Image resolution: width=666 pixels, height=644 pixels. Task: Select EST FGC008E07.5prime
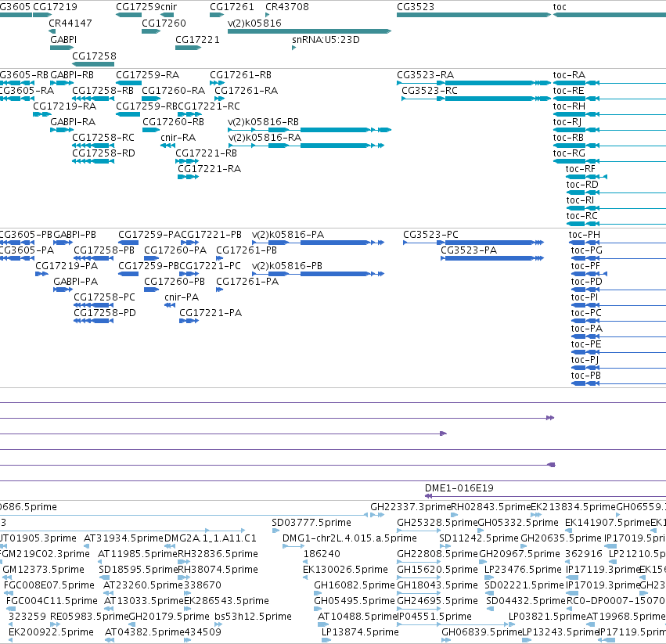click(x=49, y=585)
